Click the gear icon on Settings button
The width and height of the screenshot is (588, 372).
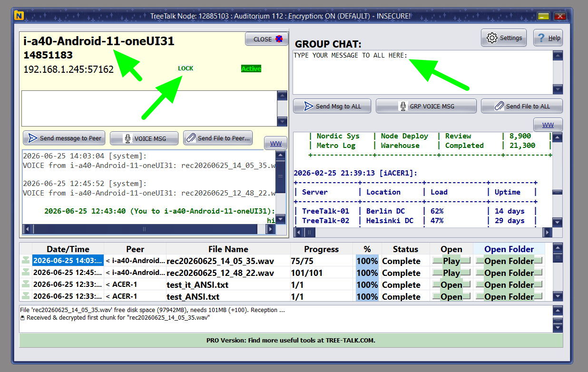pyautogui.click(x=492, y=38)
